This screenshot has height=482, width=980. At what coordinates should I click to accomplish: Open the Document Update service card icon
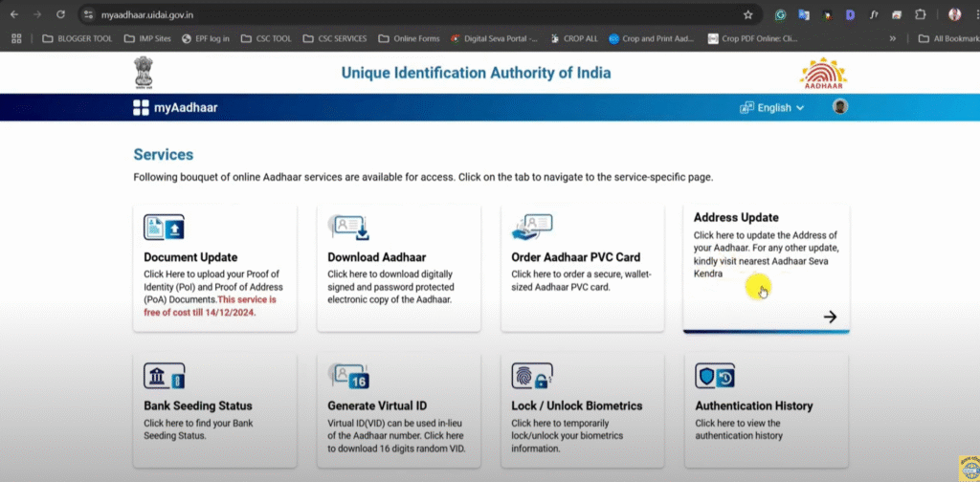click(x=164, y=227)
